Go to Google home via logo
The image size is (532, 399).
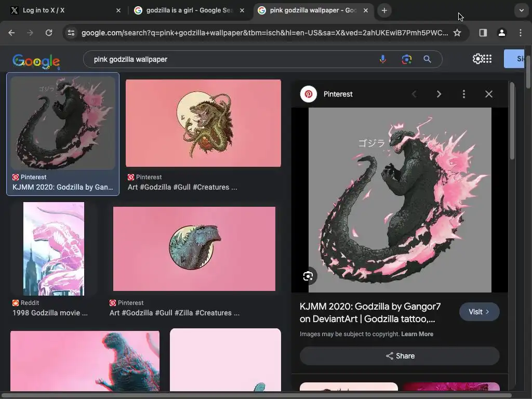point(36,61)
